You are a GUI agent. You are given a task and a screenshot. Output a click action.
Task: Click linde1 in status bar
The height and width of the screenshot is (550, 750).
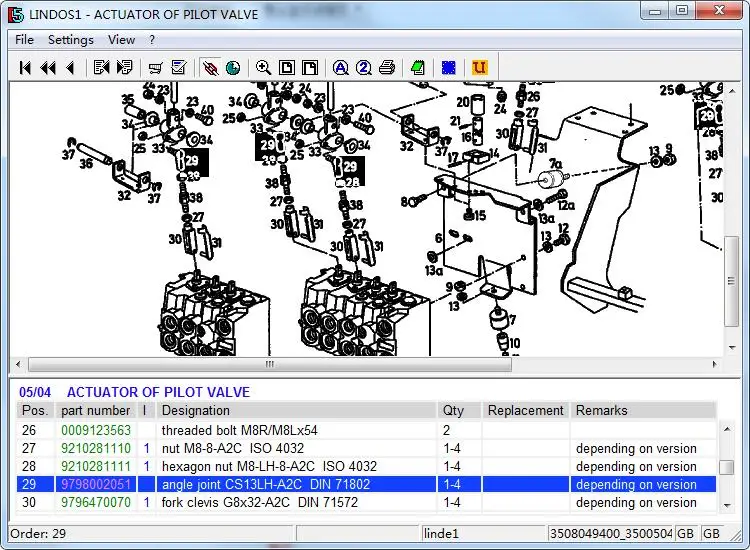[x=441, y=533]
